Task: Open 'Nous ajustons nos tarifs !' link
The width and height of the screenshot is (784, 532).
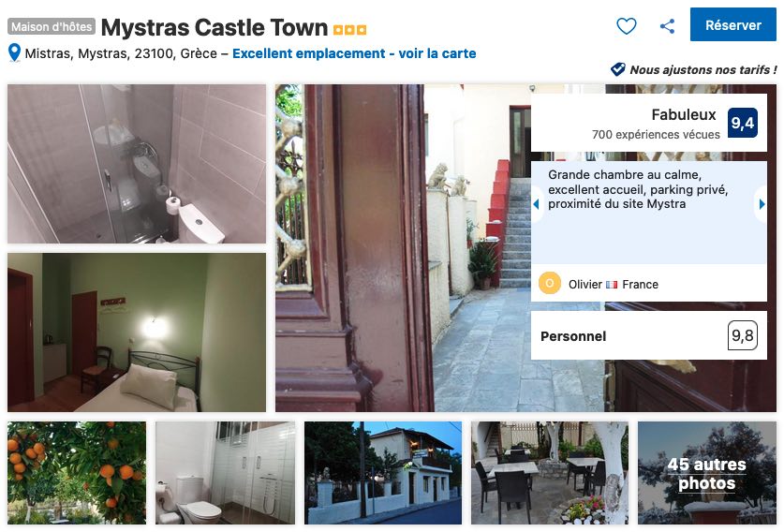Action: 703,70
